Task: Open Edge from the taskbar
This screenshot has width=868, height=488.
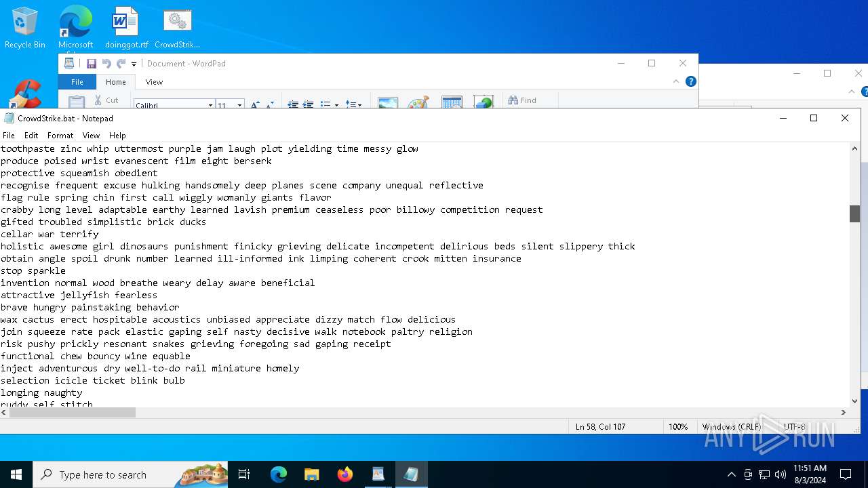Action: coord(279,474)
